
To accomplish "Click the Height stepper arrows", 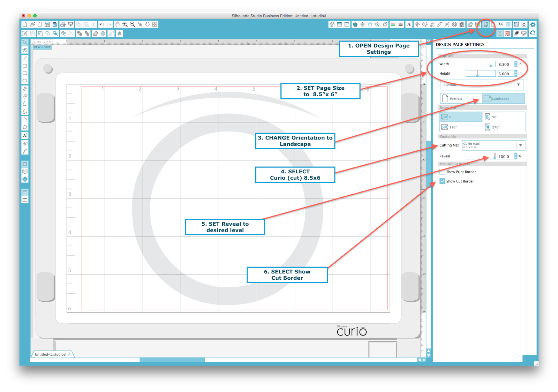I will click(x=516, y=74).
